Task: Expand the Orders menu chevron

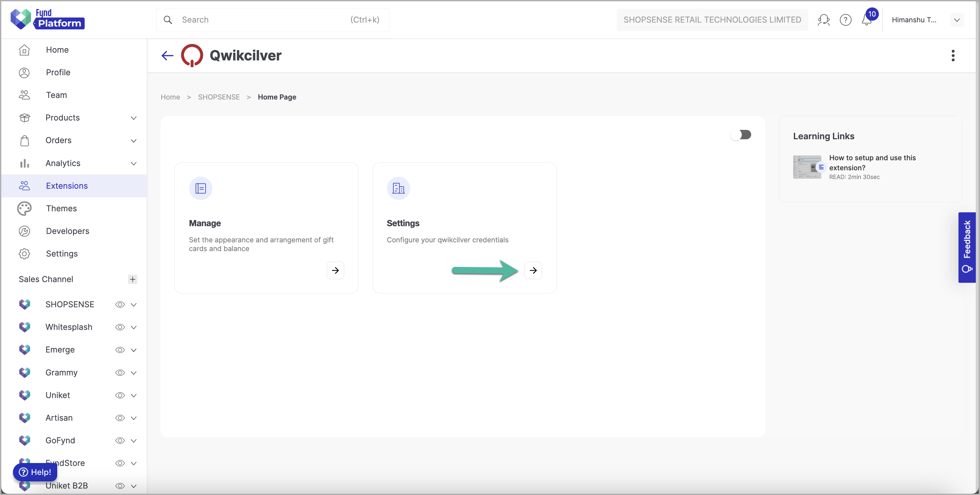Action: click(133, 141)
